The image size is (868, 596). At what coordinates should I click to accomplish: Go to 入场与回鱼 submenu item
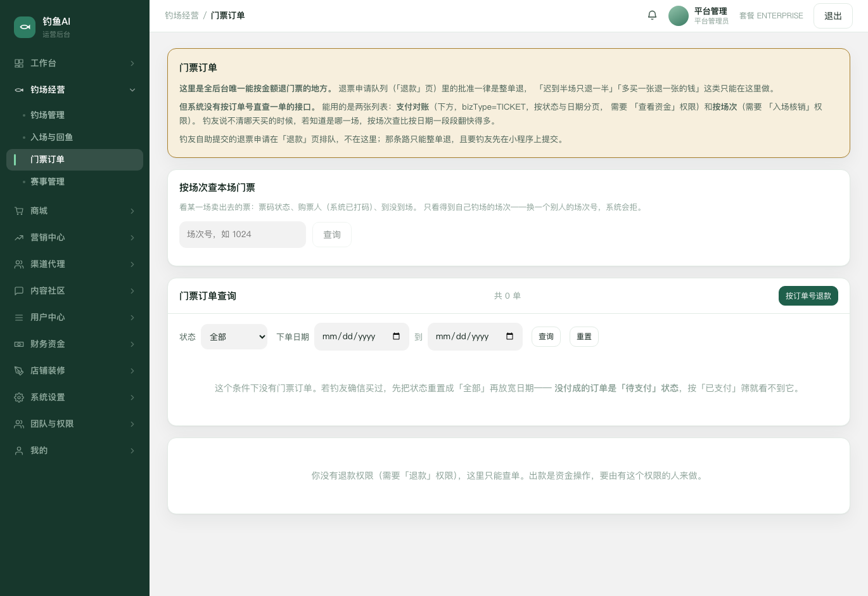(75, 138)
